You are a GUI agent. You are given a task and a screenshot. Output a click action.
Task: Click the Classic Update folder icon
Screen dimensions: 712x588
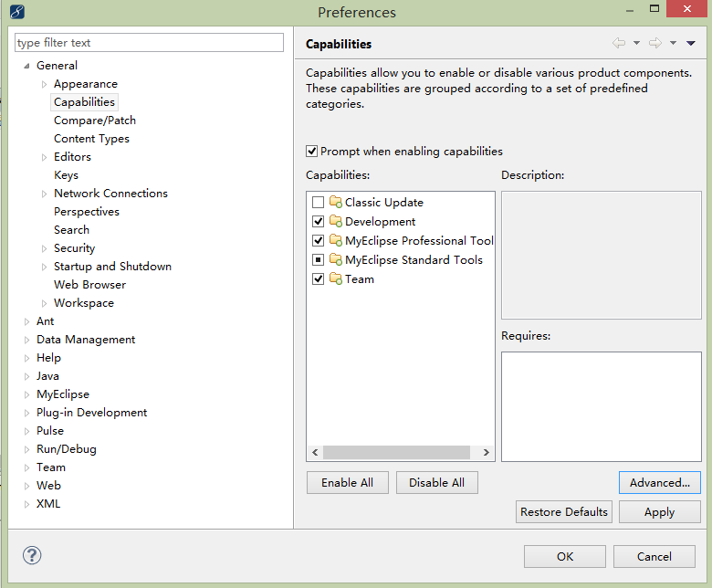pos(336,202)
